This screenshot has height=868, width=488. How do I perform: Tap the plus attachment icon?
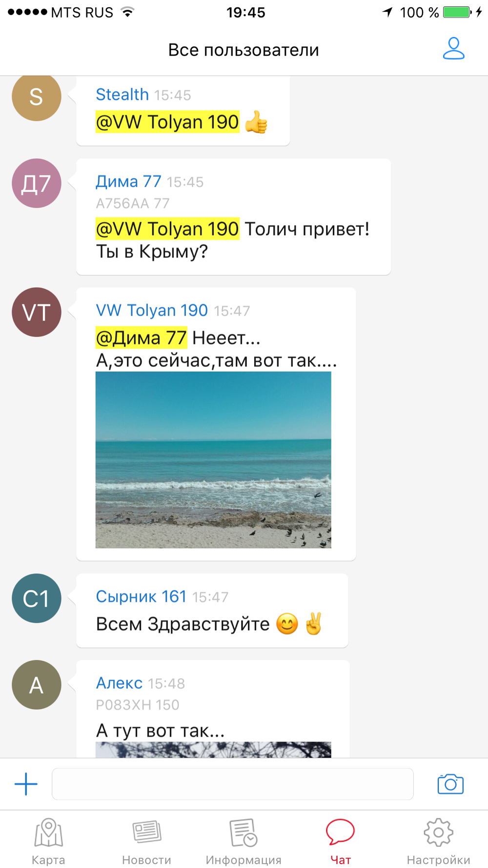tap(26, 784)
